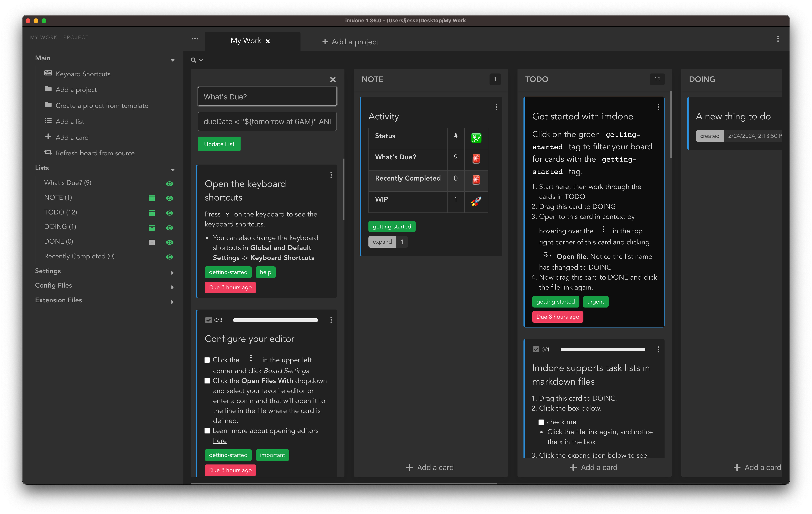812x514 pixels.
Task: Click the folder icon beside Add a project
Action: point(48,89)
